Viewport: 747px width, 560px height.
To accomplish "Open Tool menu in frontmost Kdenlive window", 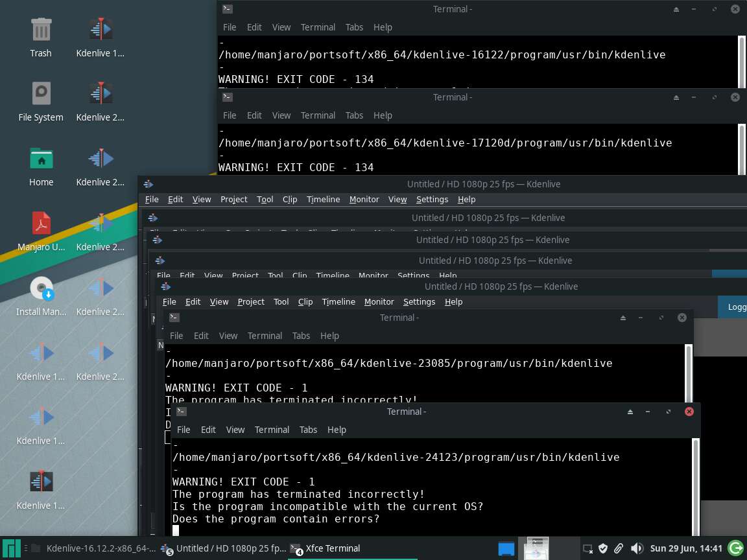I will (x=281, y=301).
